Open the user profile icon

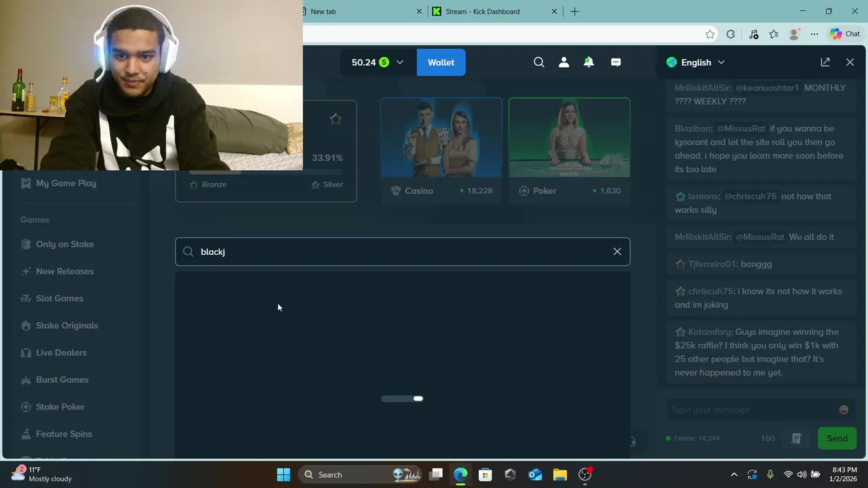564,62
